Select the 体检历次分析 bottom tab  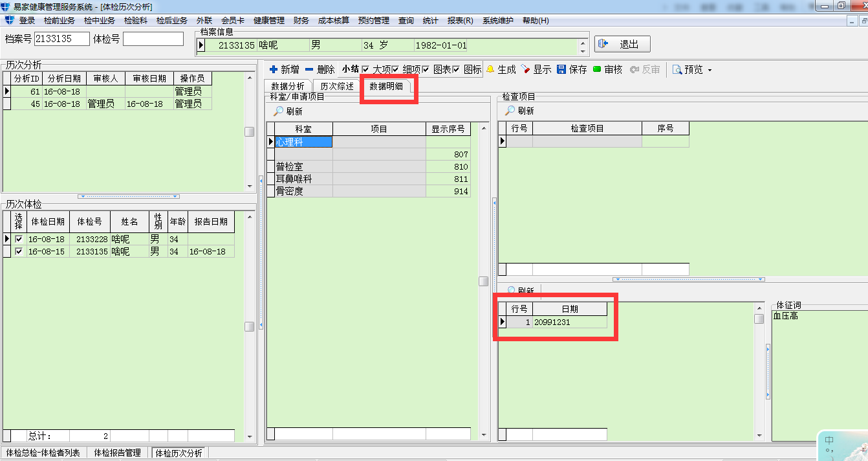(x=178, y=453)
